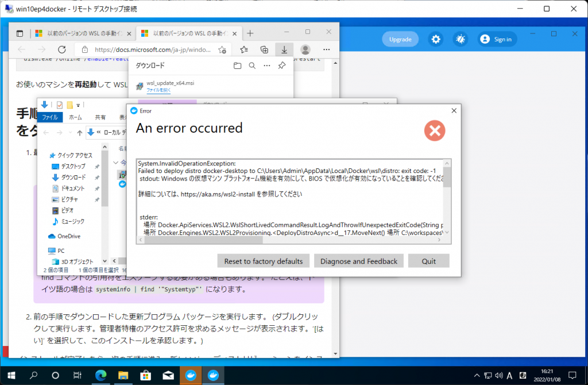Sign in to Docker Desktop
Image resolution: width=588 pixels, height=385 pixels.
tap(497, 40)
